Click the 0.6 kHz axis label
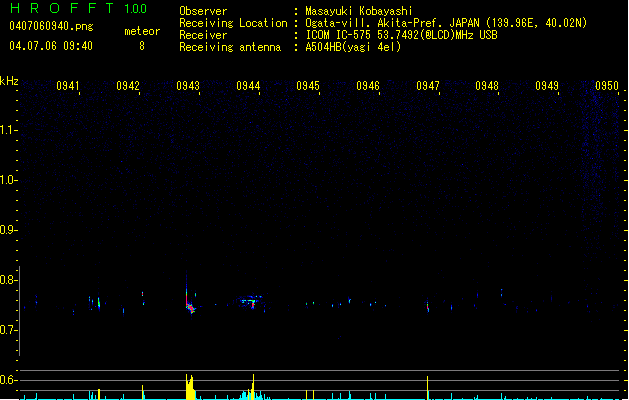This screenshot has width=629, height=400. click(9, 380)
